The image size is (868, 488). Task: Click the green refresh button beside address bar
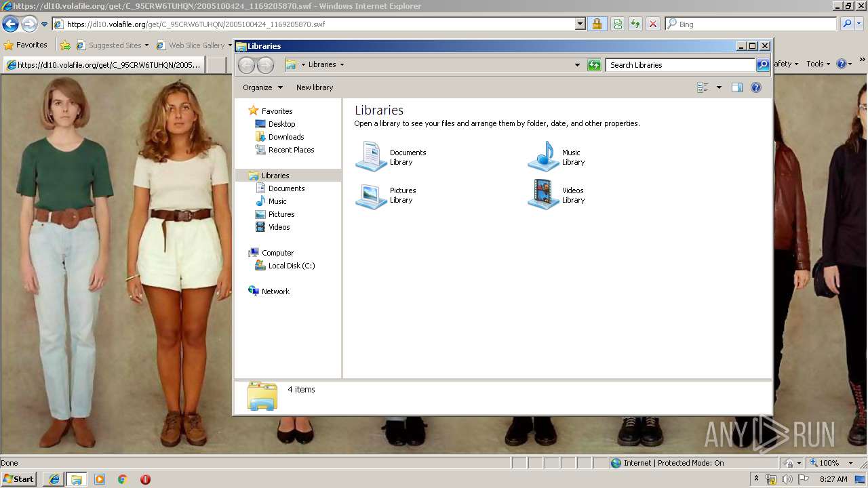click(594, 65)
